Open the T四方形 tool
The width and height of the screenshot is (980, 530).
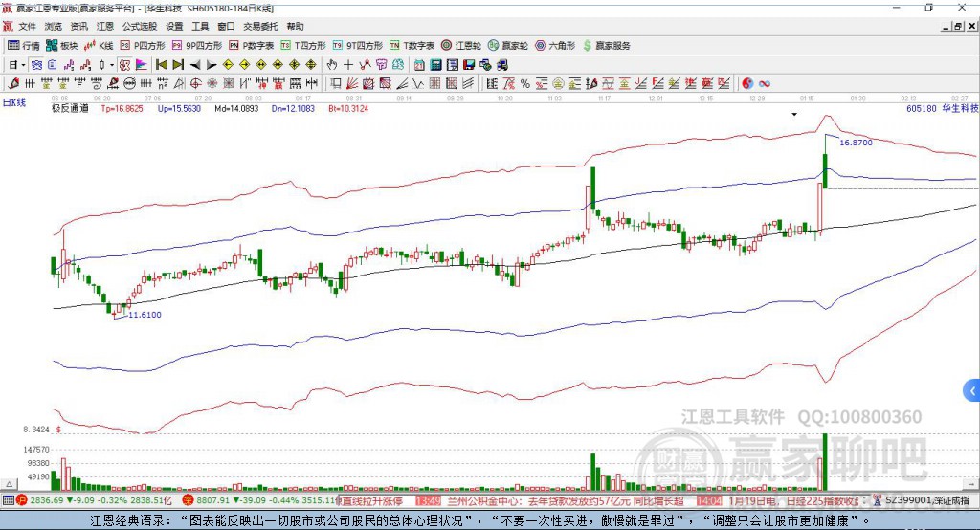pyautogui.click(x=303, y=46)
